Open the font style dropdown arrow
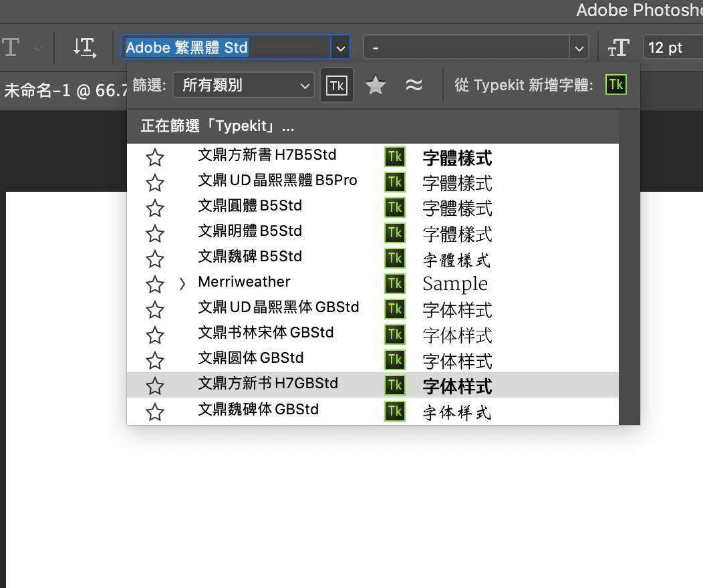 [579, 47]
